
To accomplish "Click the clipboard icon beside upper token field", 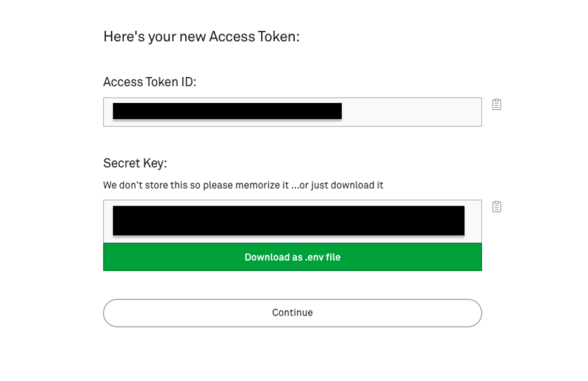I will click(x=497, y=104).
